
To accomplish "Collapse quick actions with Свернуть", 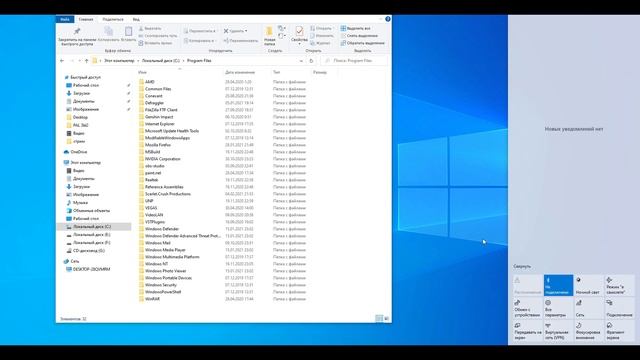I will click(522, 267).
